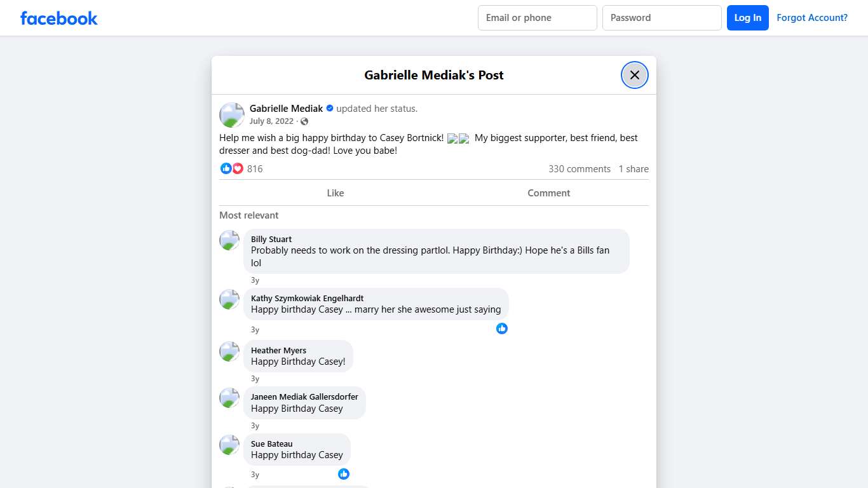Click the facebook logo
868x488 pixels.
58,18
